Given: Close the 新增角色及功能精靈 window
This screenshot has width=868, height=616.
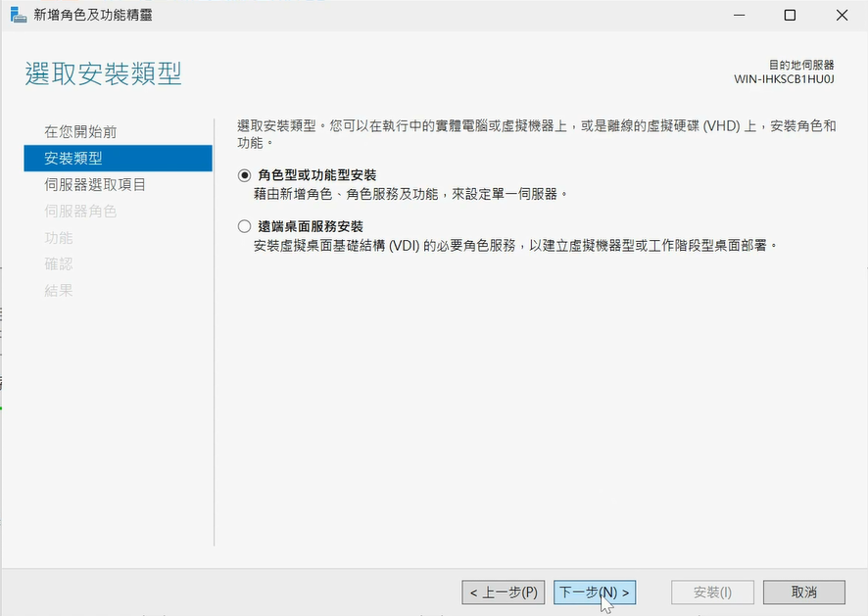Looking at the screenshot, I should (x=842, y=15).
